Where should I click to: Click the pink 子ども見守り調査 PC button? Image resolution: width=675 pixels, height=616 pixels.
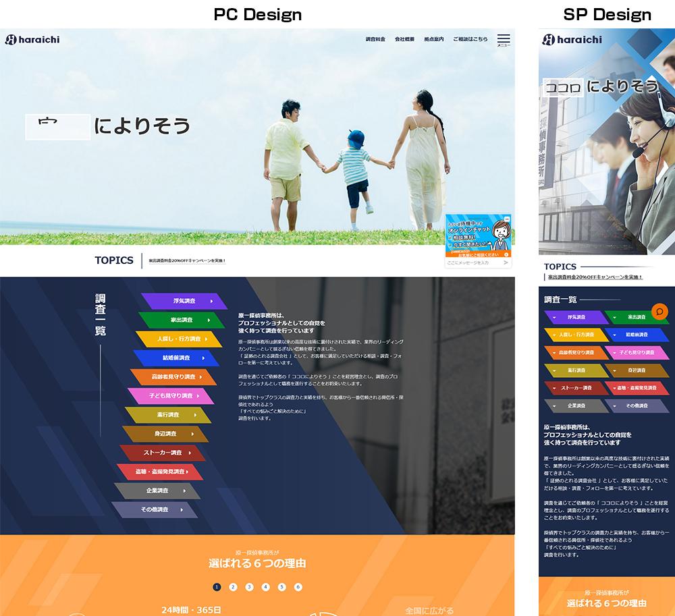(x=171, y=396)
